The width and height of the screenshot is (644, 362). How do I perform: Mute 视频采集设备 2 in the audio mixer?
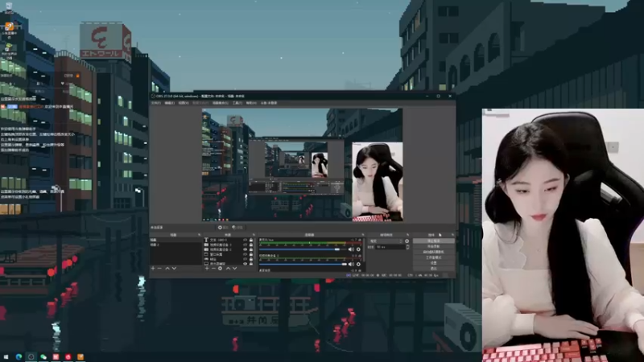351,265
